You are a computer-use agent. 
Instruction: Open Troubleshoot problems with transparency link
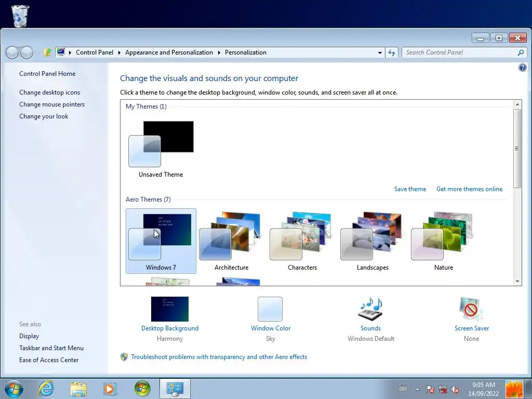pos(219,357)
